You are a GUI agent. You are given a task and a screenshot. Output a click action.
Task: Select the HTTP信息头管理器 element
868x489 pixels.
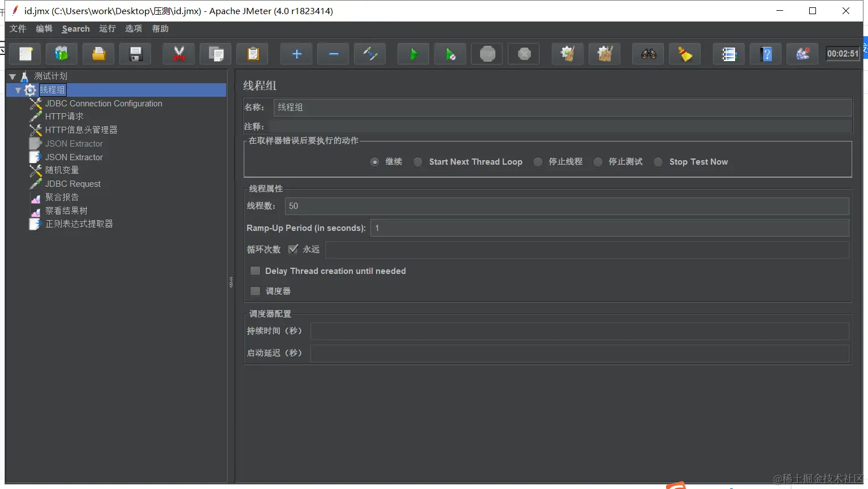[x=81, y=130]
